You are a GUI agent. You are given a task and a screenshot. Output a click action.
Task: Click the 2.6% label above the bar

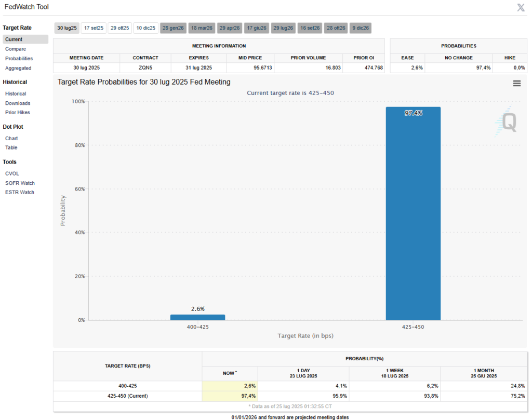tap(198, 309)
